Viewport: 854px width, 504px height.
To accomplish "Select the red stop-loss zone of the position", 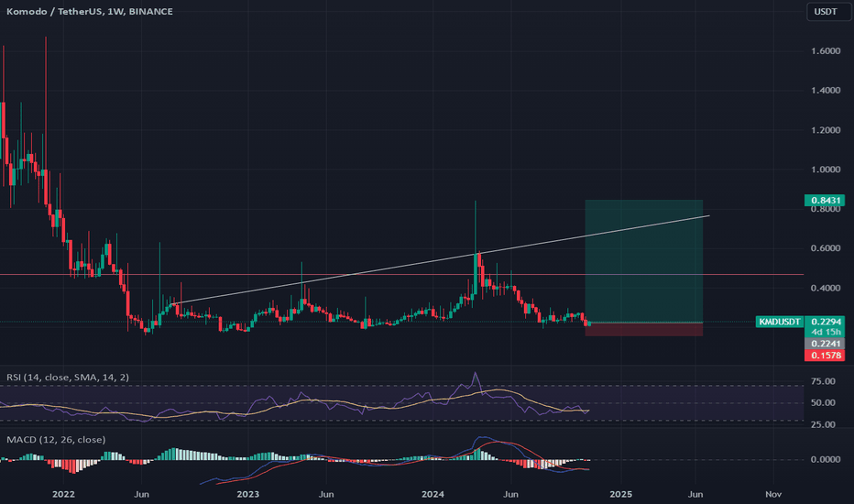I will click(x=644, y=329).
